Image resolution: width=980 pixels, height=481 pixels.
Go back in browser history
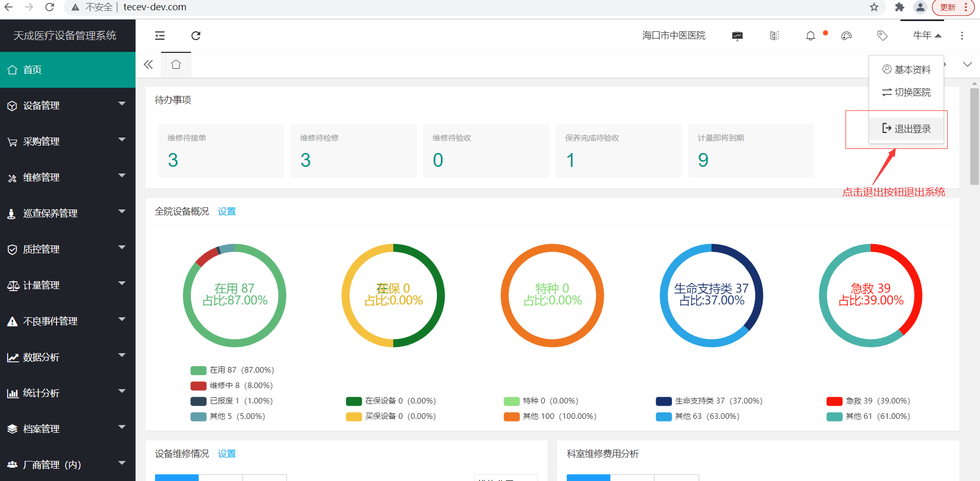[x=9, y=7]
